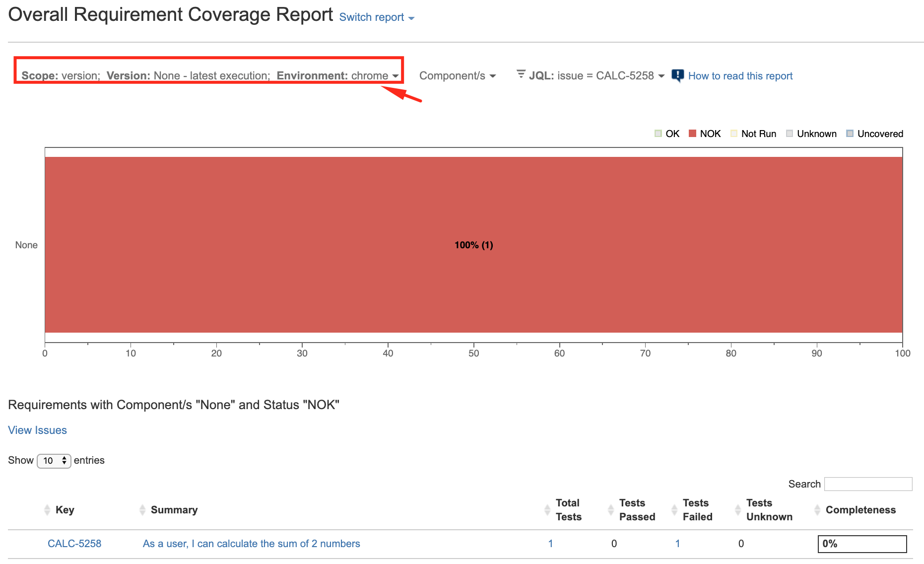This screenshot has height=564, width=924.
Task: Change the Show entries count selector
Action: tap(54, 461)
